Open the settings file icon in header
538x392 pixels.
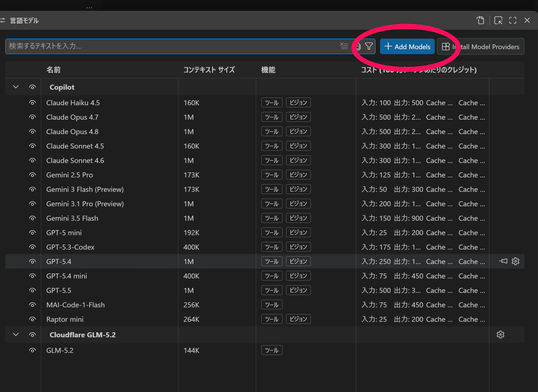click(480, 20)
